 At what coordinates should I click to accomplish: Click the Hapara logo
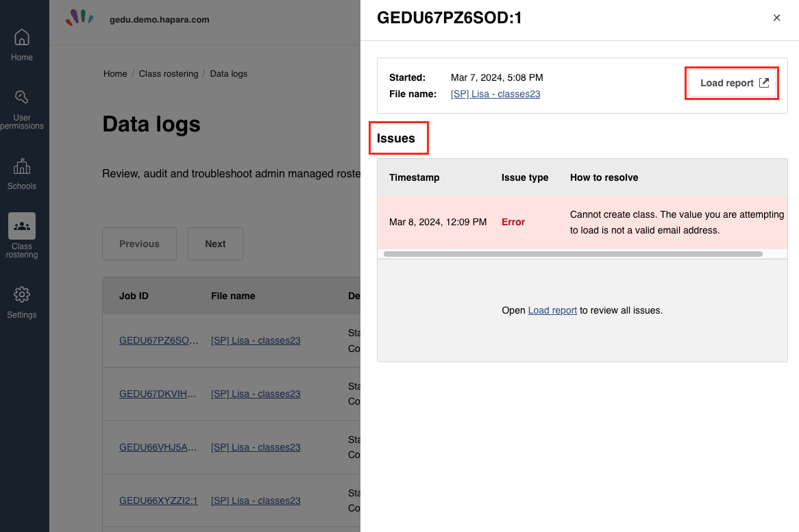coord(79,18)
